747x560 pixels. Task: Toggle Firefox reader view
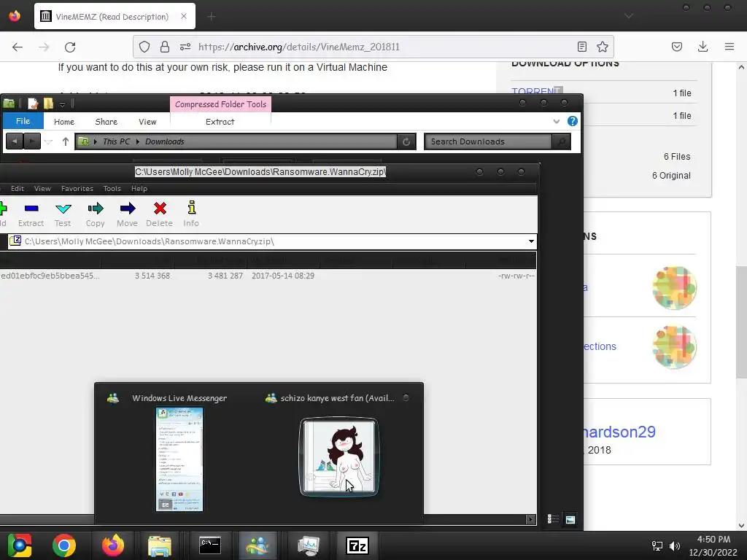[581, 47]
